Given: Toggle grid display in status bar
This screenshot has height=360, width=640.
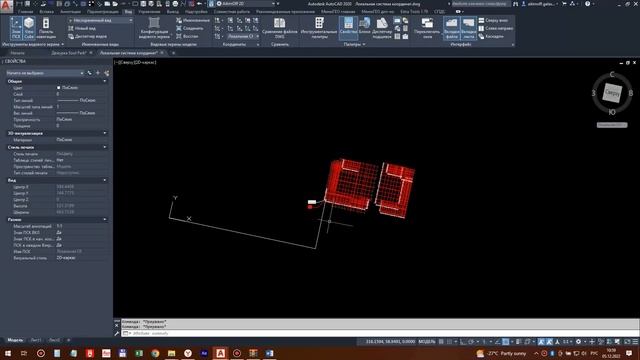Looking at the screenshot, I should (x=441, y=342).
